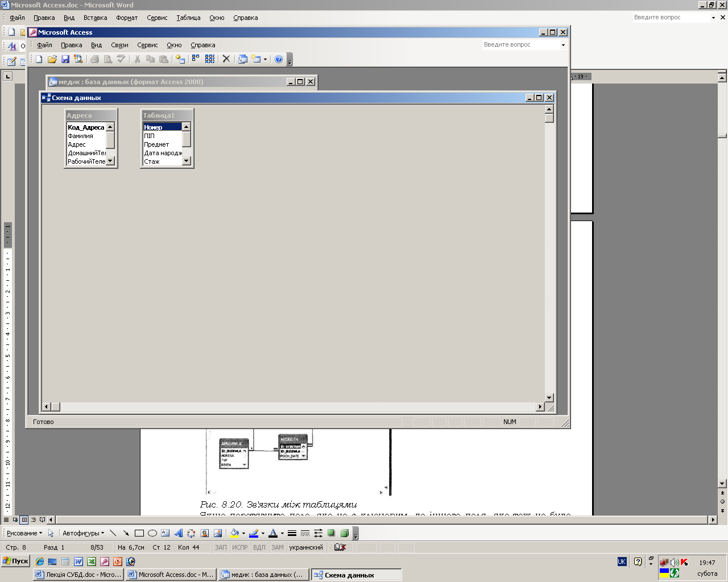
Task: Click the ABC spelling check icon
Action: 121,59
